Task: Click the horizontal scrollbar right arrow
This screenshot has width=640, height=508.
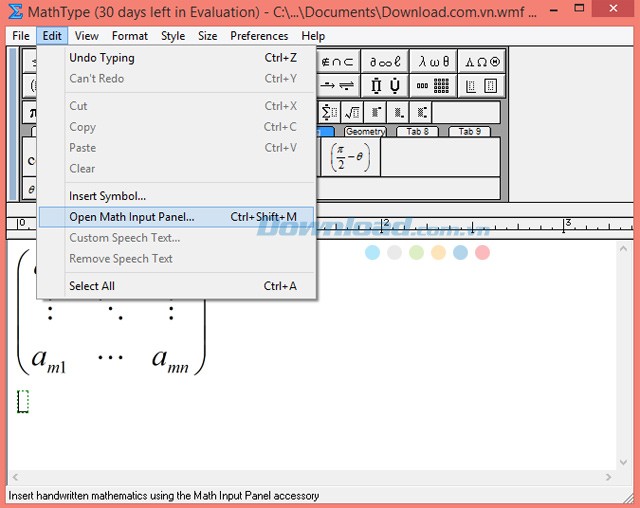Action: [x=608, y=477]
